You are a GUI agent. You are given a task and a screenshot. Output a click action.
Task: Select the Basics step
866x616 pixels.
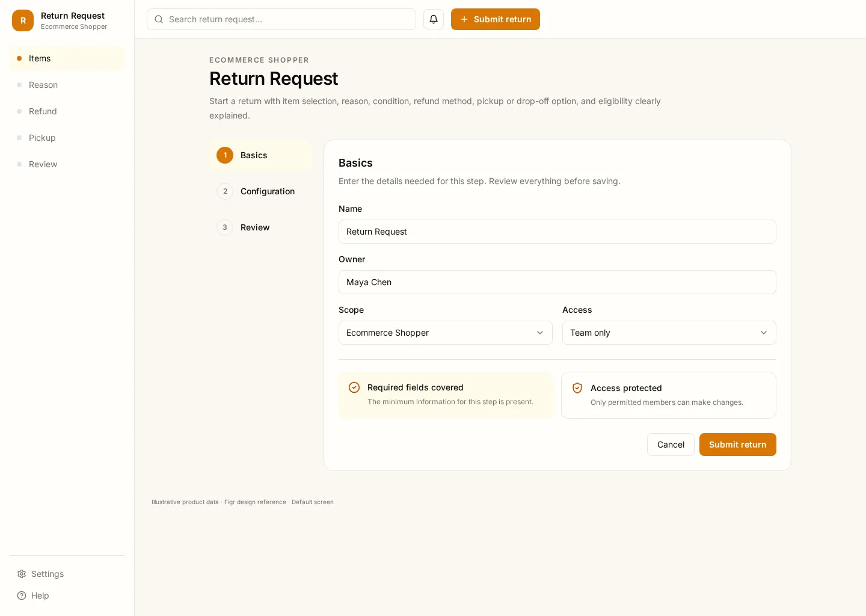(x=261, y=155)
